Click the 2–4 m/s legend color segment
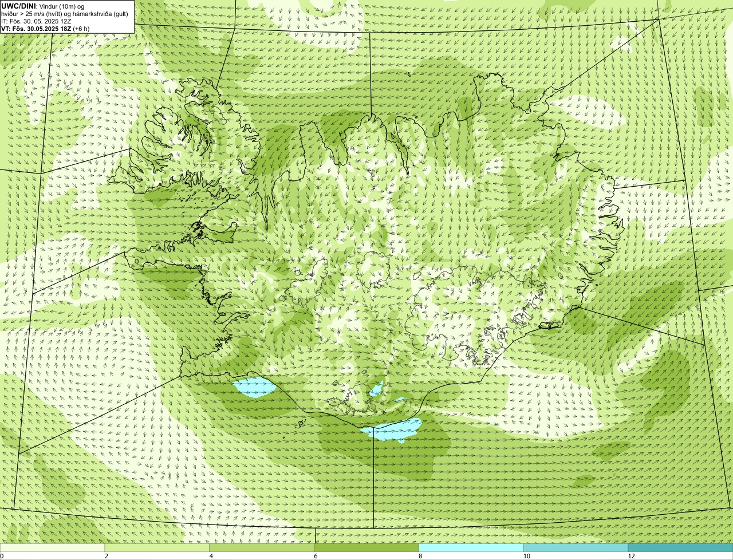The height and width of the screenshot is (560, 733). pos(157,547)
